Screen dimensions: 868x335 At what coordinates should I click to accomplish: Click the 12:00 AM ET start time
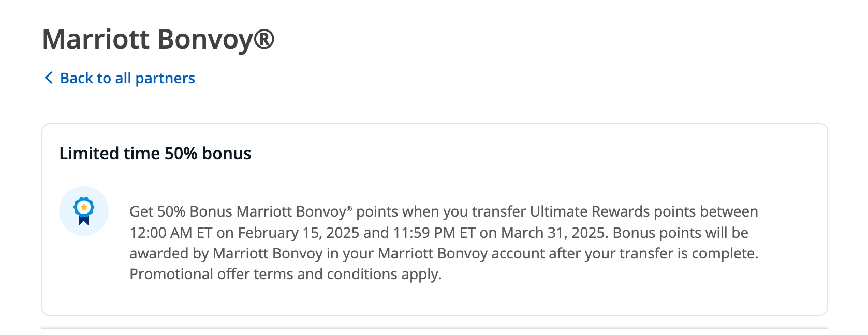(171, 233)
